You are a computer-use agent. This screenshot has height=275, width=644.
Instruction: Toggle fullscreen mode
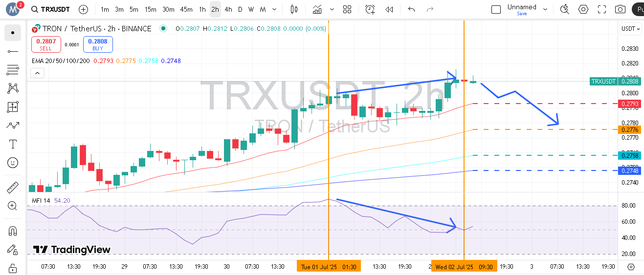602,9
